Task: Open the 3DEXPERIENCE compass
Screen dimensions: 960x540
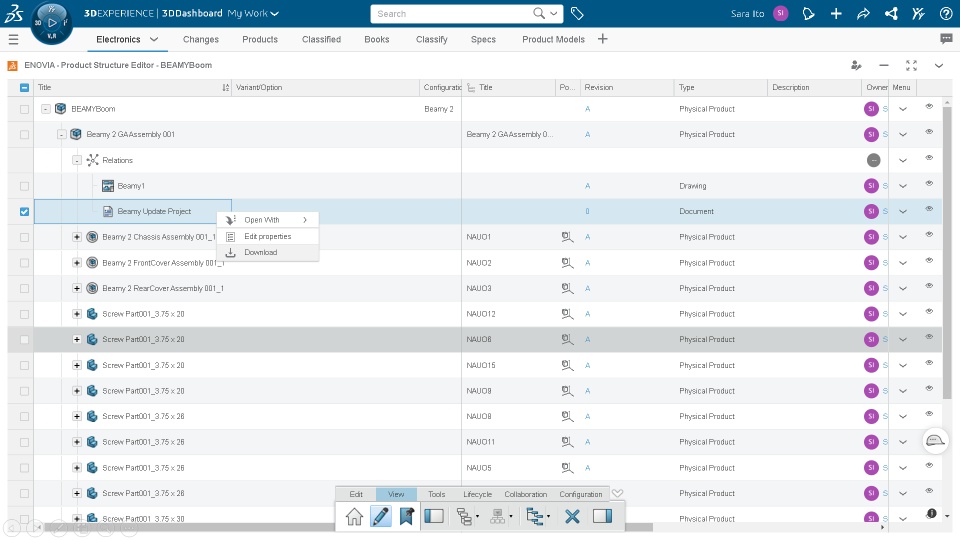Action: (51, 23)
